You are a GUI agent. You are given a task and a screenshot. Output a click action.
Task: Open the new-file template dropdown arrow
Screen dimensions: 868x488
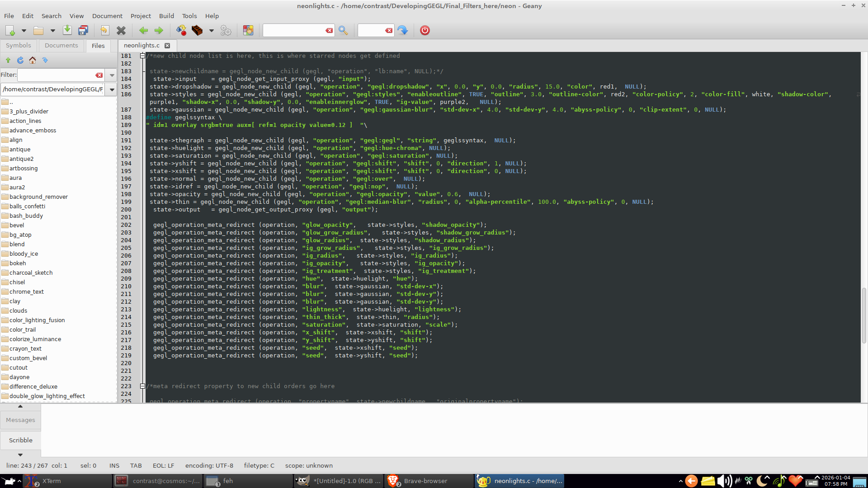[24, 31]
